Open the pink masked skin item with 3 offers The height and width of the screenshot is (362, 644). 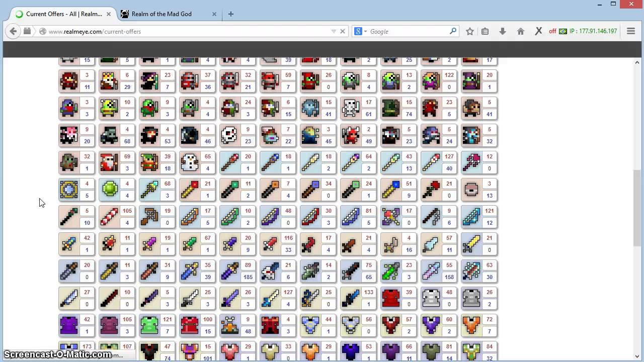pyautogui.click(x=471, y=190)
